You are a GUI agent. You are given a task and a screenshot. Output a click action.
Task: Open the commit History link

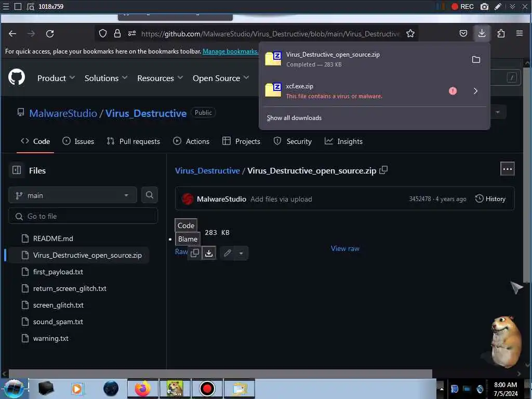point(490,199)
